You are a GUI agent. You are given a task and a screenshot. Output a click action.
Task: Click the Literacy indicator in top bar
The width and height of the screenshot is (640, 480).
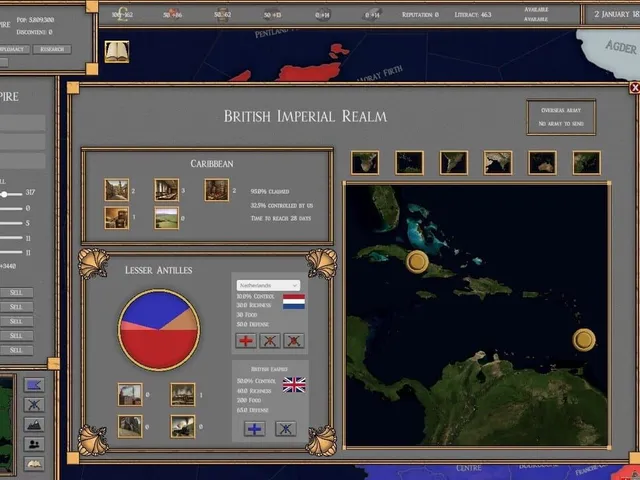tap(473, 15)
